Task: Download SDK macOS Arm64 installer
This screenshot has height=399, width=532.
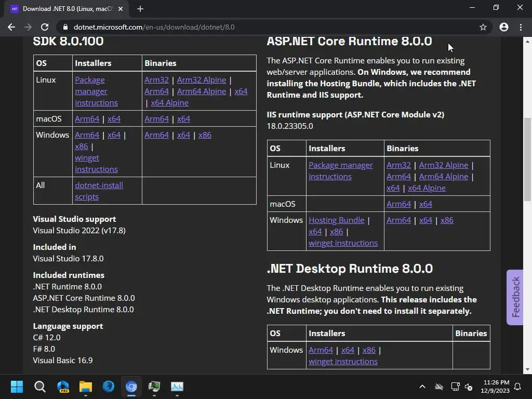Action: click(87, 119)
